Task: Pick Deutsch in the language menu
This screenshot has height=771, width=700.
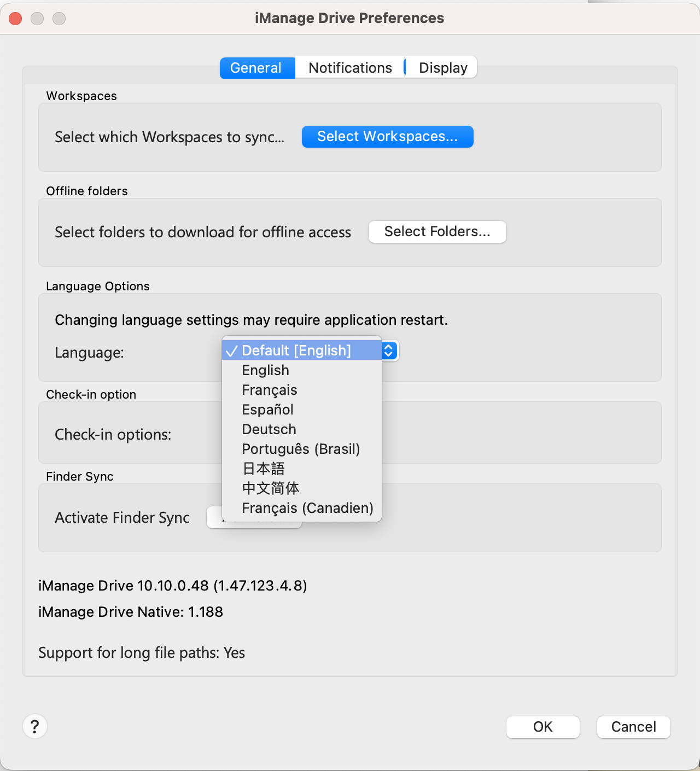Action: 301,429
